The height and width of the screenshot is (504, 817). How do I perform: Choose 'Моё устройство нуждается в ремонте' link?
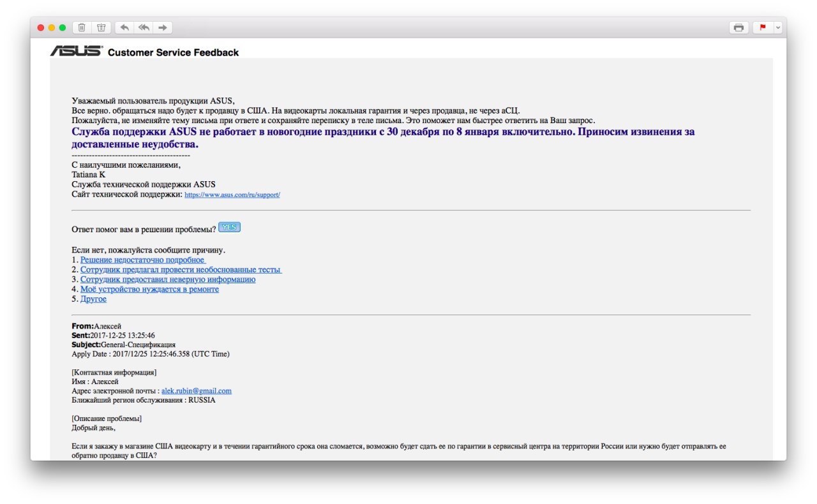click(149, 289)
